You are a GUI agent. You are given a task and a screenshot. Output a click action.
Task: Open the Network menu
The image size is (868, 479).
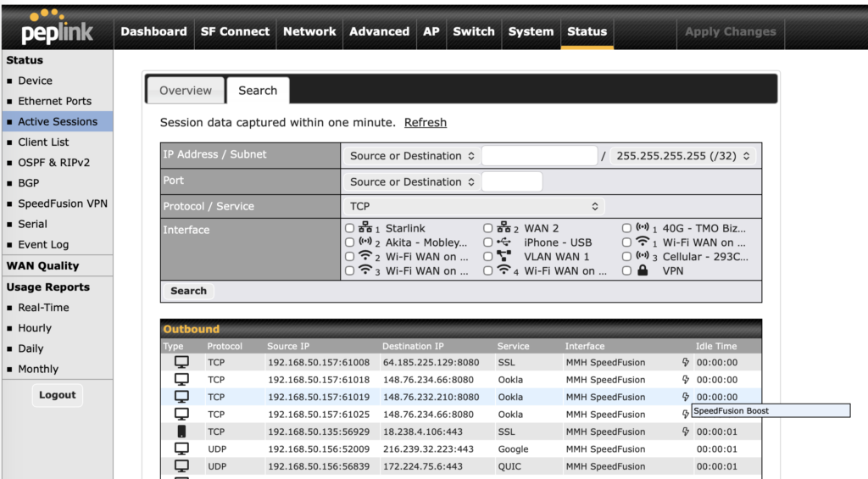click(309, 31)
